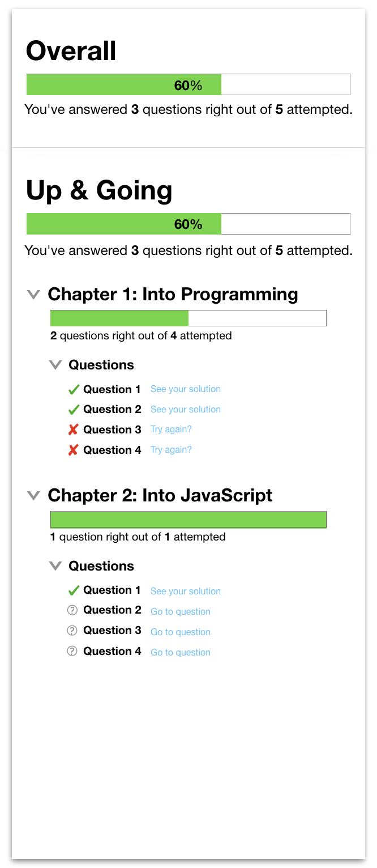
Task: Collapse the Questions list under Chapter 2
Action: [55, 565]
